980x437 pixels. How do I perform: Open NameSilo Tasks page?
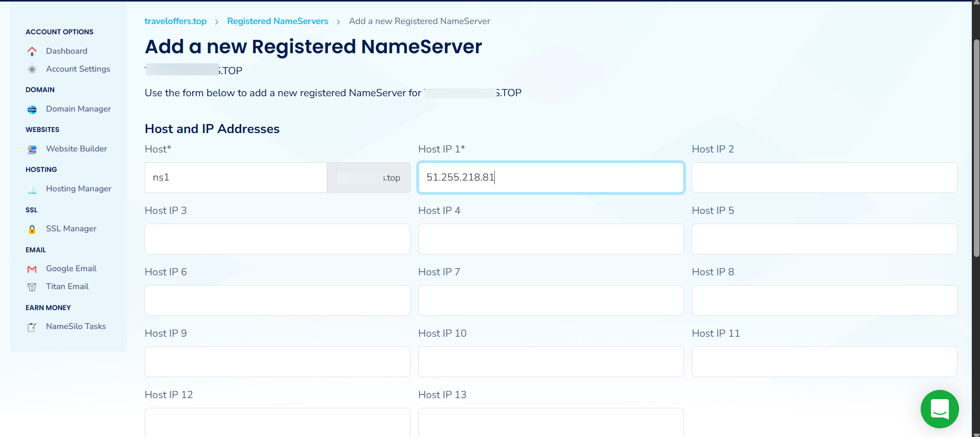click(76, 326)
